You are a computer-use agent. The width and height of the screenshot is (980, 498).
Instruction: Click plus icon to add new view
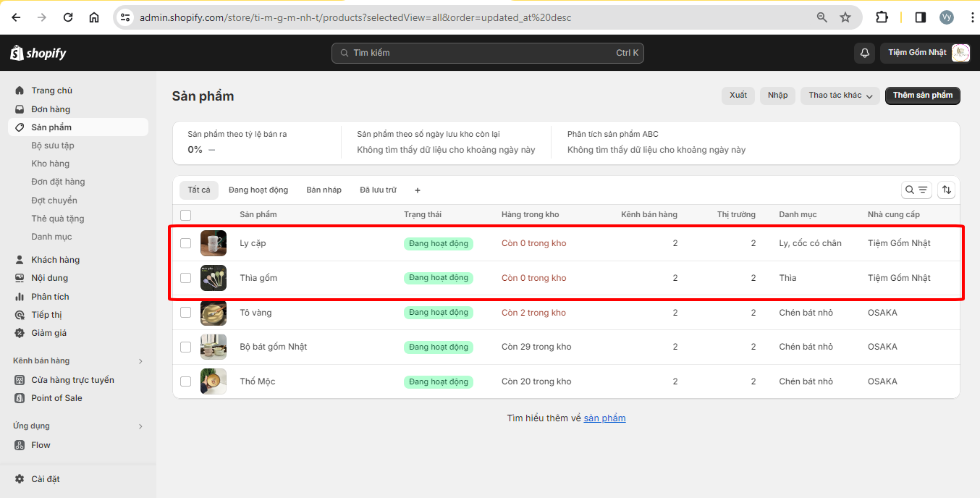[x=418, y=190]
